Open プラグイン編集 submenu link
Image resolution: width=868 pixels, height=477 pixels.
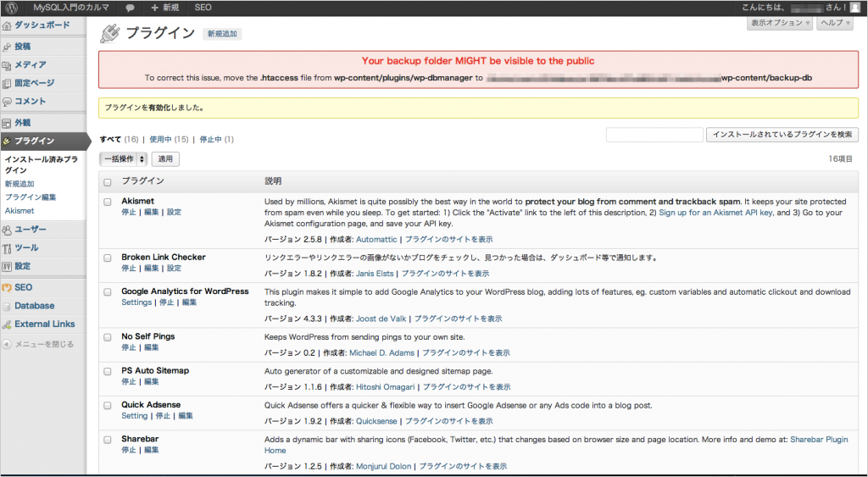tap(31, 197)
